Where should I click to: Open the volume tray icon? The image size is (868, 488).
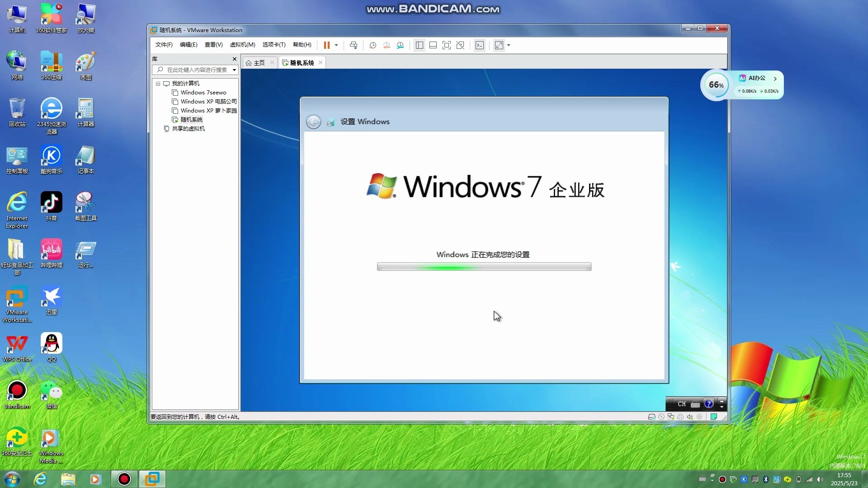click(820, 479)
